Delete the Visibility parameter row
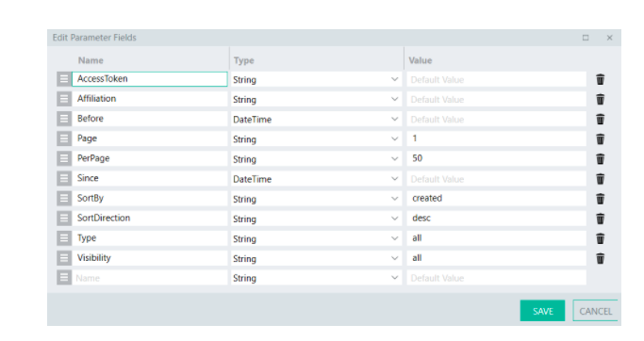 click(x=600, y=258)
